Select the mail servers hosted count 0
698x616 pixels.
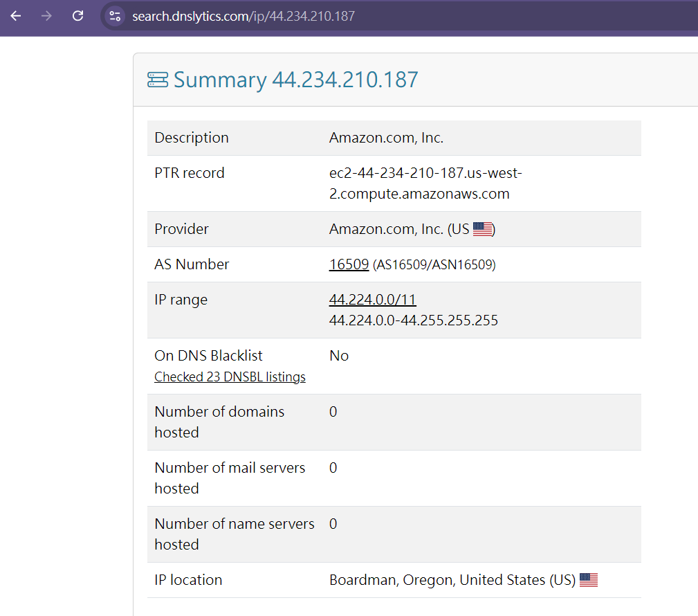[333, 468]
